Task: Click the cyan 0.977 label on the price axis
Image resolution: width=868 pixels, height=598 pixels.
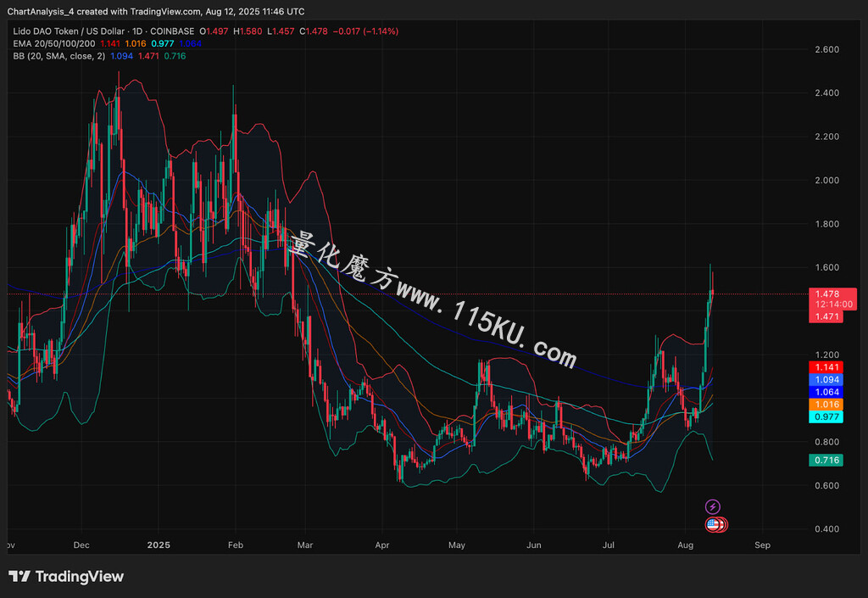Action: (x=826, y=417)
